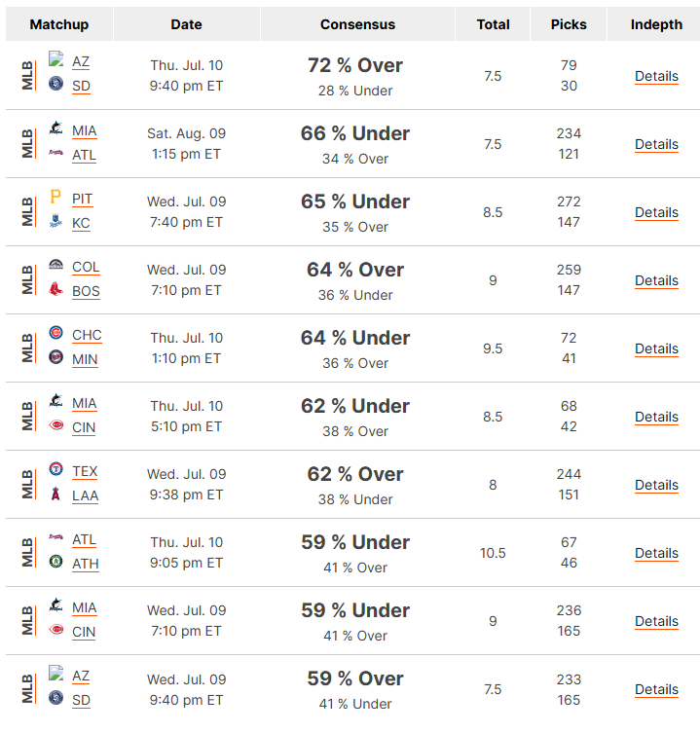Screen dimensions: 700x733
Task: Open Details for MIA vs ATL Aug 09
Action: point(656,145)
